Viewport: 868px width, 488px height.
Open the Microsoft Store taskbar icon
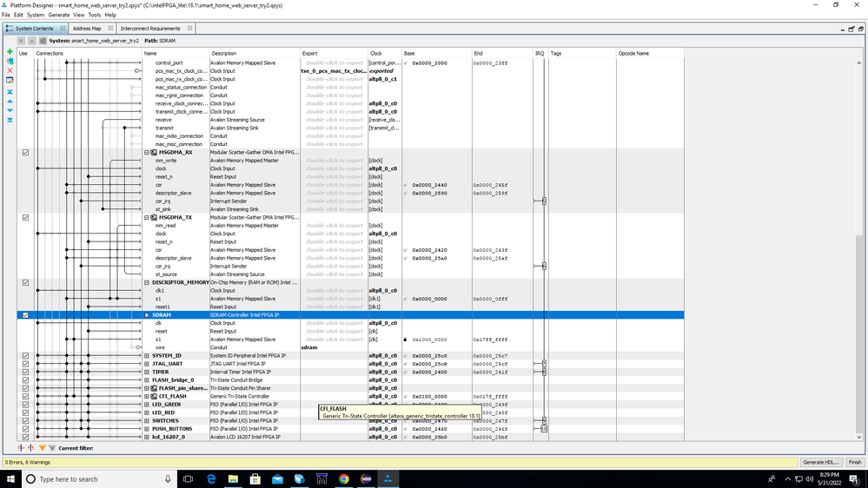click(255, 479)
